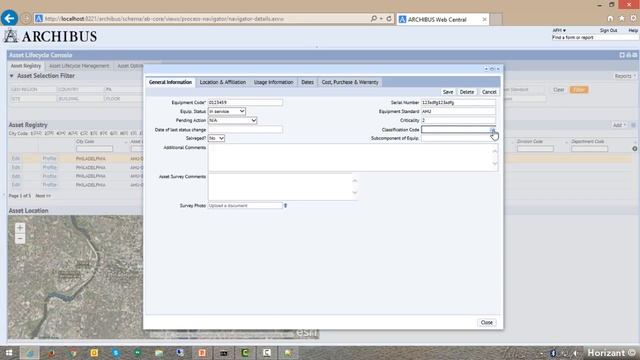
Task: Click the Bluetooth icon in system tray
Action: 553,353
